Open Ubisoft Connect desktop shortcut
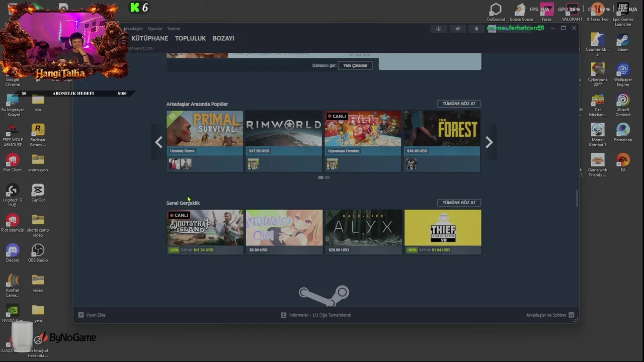Screen dimensions: 644x362 click(x=623, y=105)
